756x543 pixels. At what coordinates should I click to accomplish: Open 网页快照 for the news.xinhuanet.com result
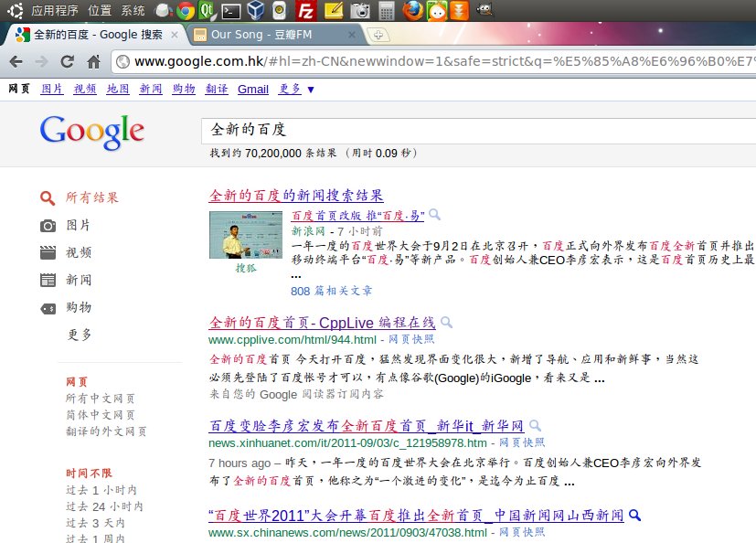click(522, 442)
